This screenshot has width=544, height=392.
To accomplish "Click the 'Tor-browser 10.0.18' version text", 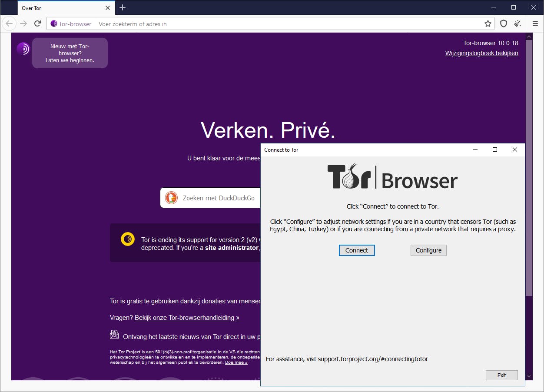I will (491, 43).
